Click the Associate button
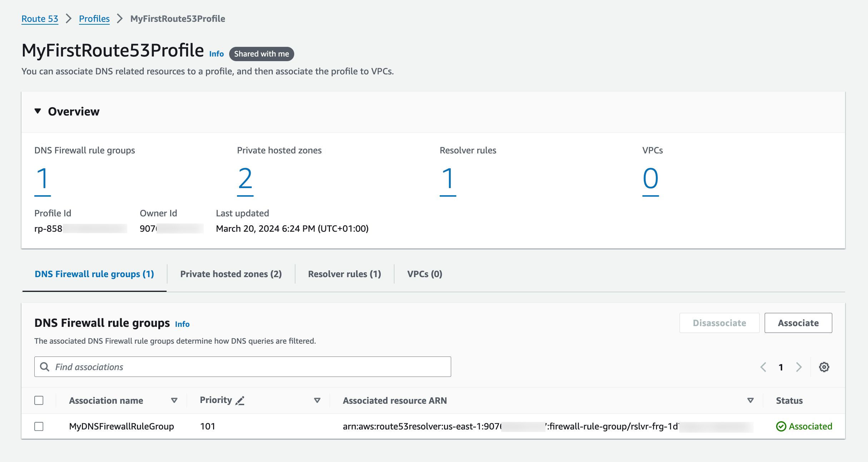 (x=798, y=323)
